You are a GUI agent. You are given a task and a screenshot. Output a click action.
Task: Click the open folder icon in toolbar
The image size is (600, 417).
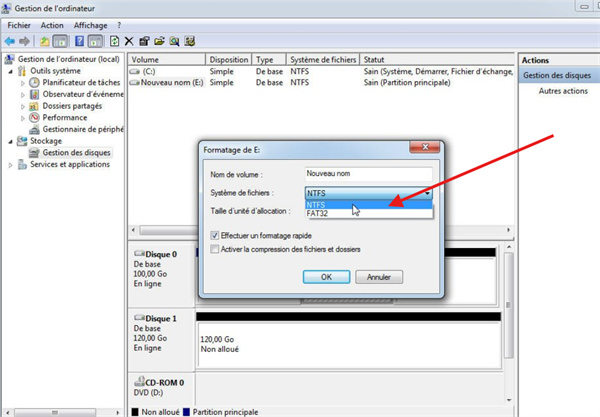[159, 41]
